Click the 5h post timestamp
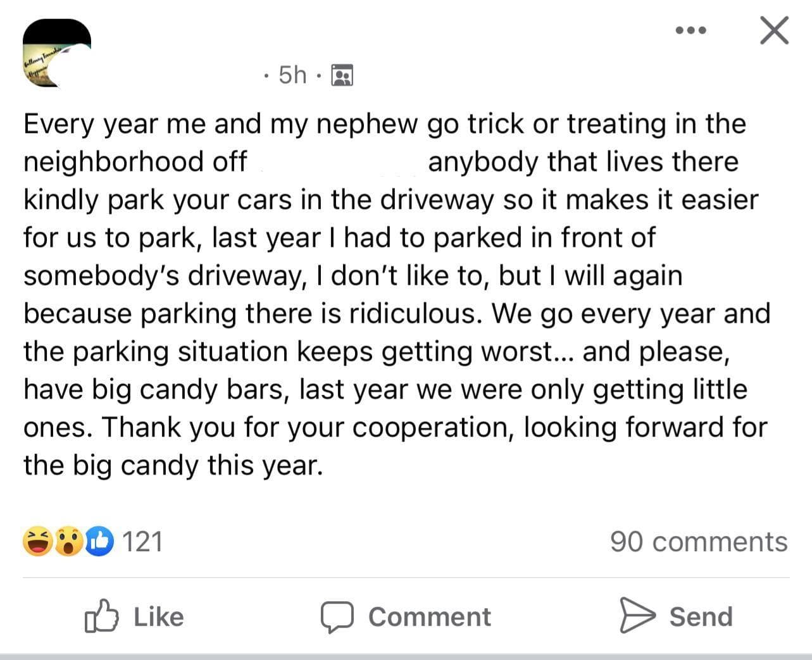 [292, 75]
